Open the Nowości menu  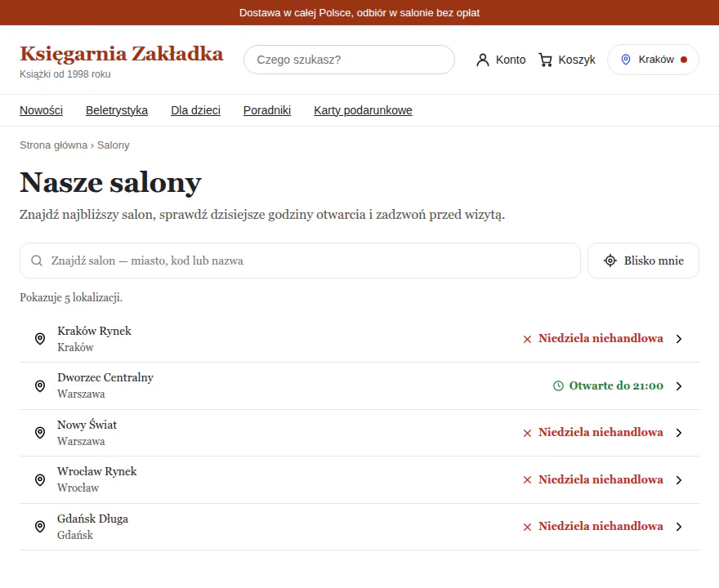click(x=42, y=110)
